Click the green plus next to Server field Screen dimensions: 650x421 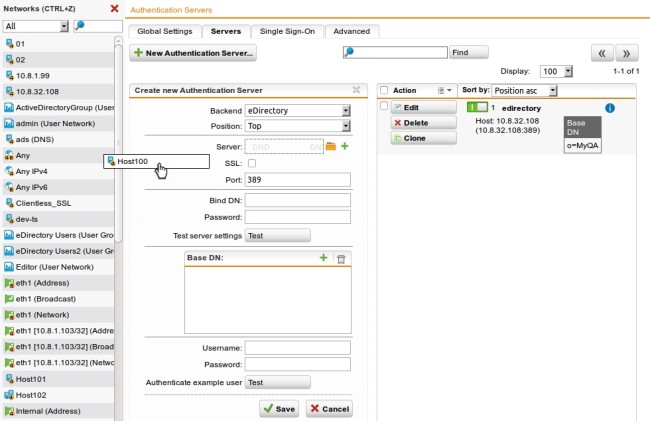click(x=345, y=147)
